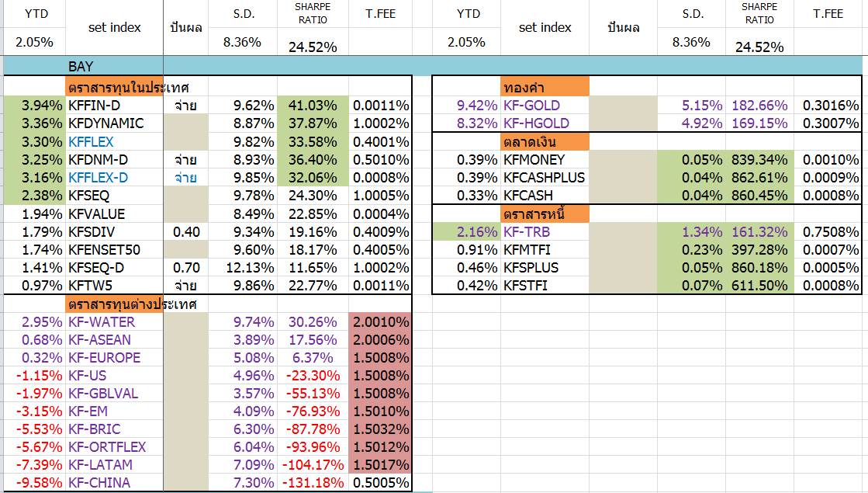
Task: Select the KF-EM cell
Action: pyautogui.click(x=114, y=411)
